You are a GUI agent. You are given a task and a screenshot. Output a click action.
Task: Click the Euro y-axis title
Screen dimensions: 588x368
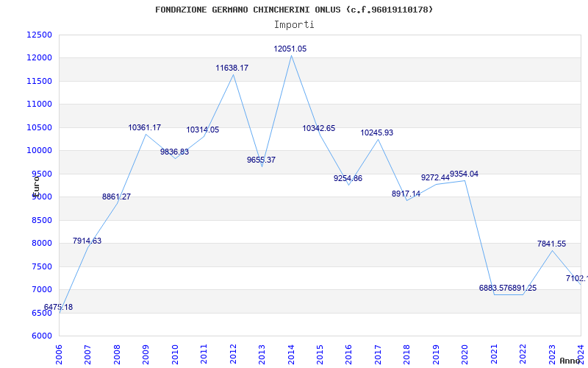[36, 186]
